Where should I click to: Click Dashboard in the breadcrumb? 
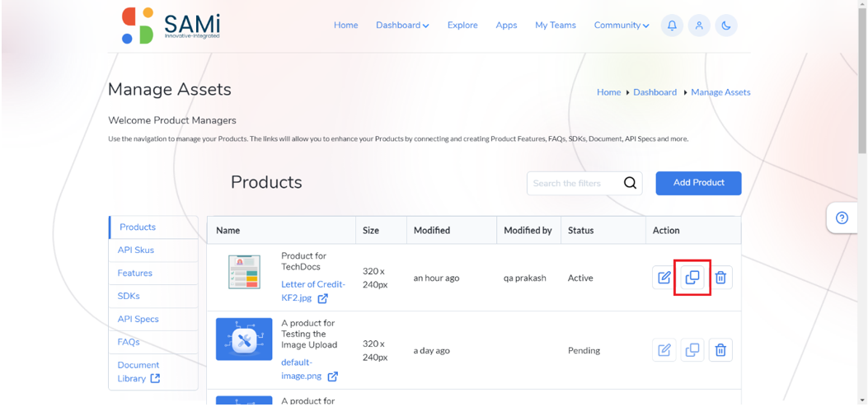[655, 92]
